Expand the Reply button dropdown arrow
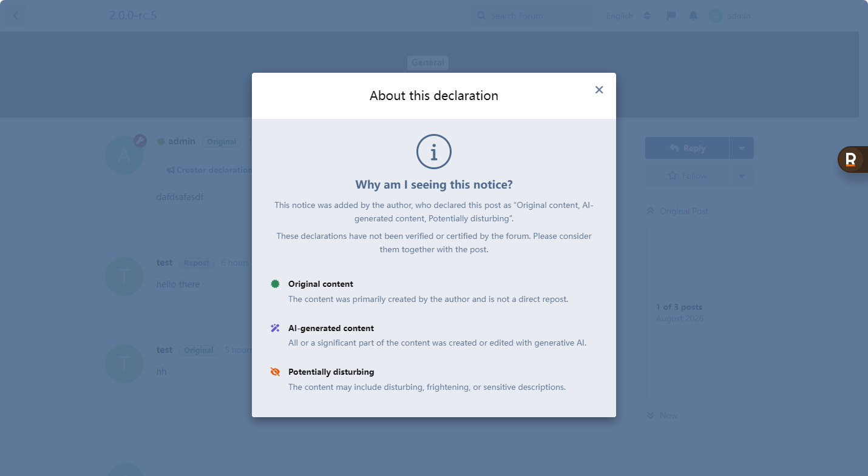 click(742, 148)
